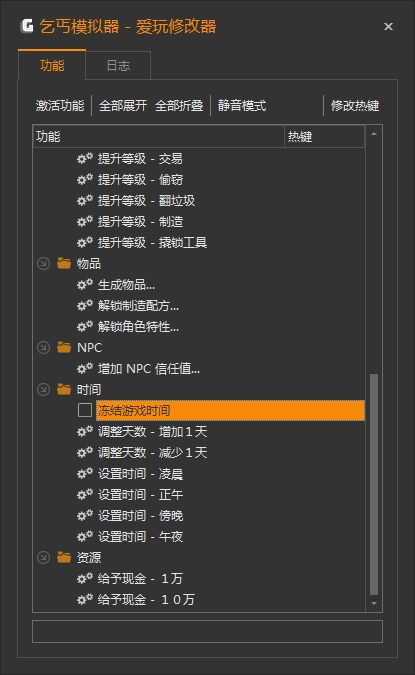This screenshot has width=415, height=675.
Task: Click the empty text field at bottom
Action: tap(208, 632)
